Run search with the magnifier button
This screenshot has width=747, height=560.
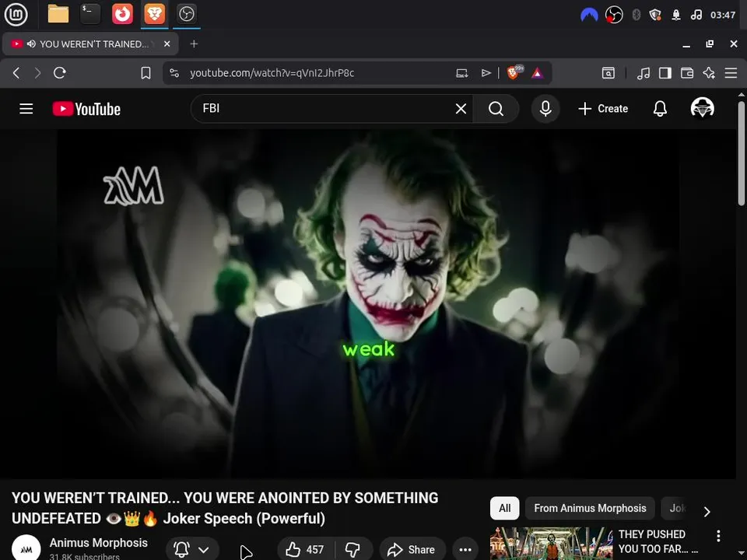[496, 109]
